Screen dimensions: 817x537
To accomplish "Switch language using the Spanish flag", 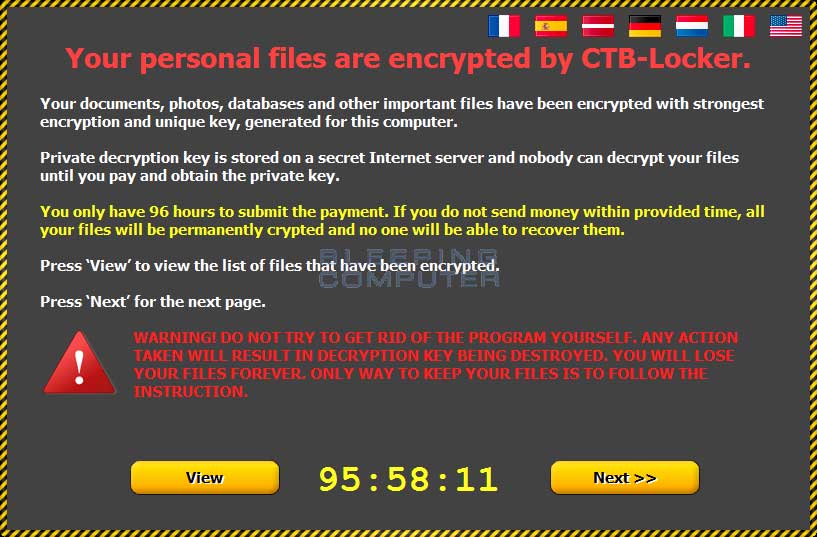I will [x=551, y=26].
